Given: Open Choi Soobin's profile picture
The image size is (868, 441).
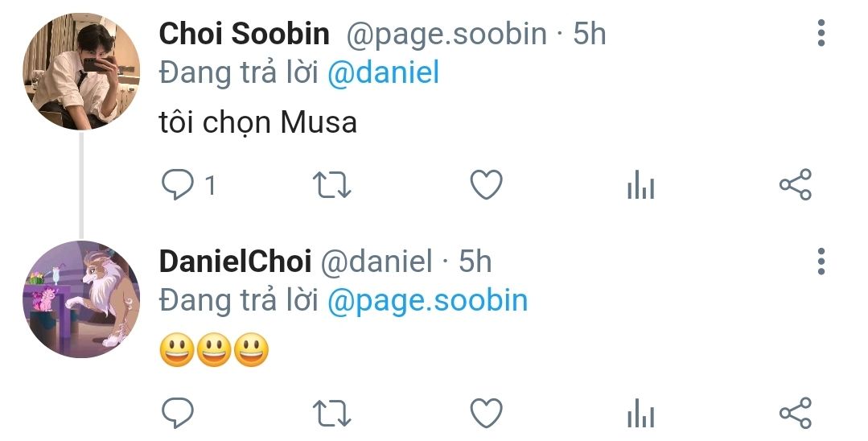Looking at the screenshot, I should [x=81, y=72].
